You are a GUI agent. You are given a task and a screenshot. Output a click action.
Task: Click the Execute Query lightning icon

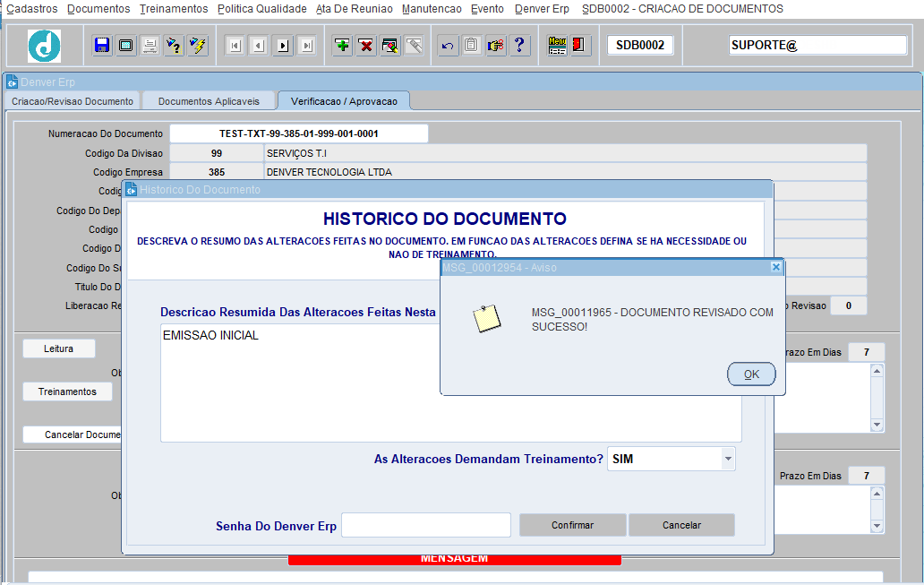(198, 46)
